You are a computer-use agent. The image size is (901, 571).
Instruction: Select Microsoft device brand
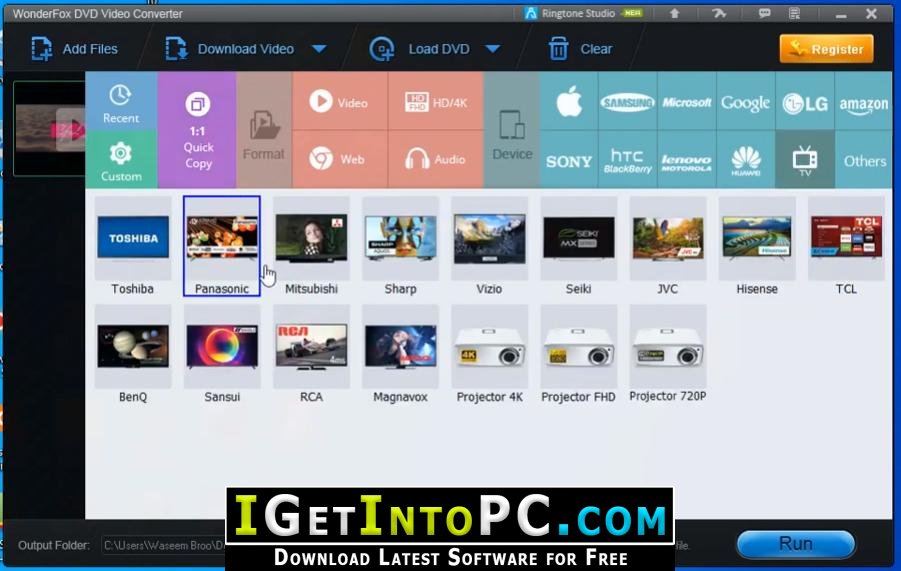click(687, 102)
